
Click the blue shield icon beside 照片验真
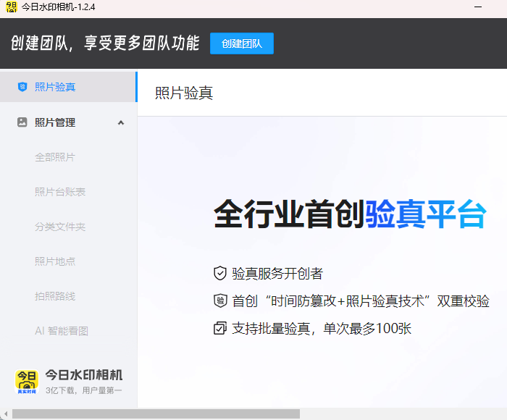(22, 87)
